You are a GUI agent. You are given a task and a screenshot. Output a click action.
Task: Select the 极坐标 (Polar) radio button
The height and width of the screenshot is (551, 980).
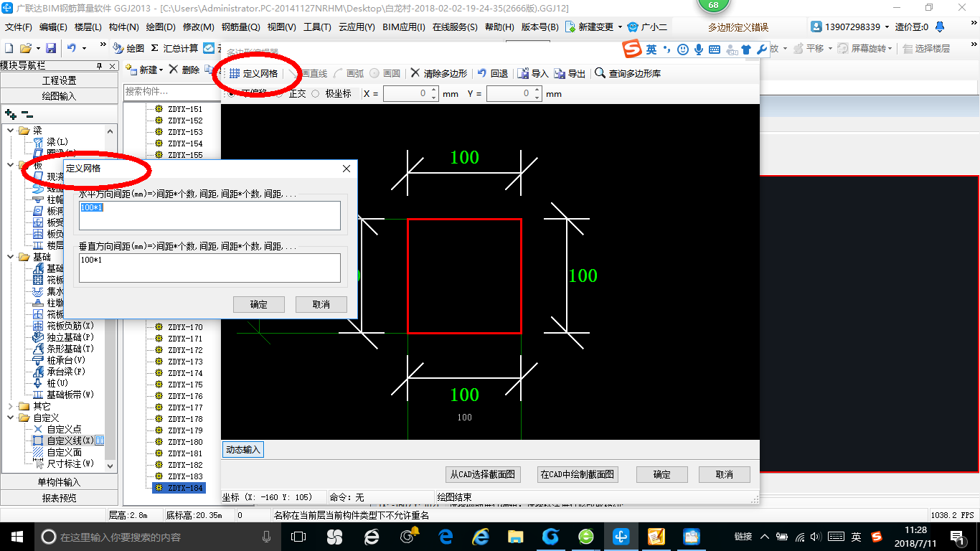pyautogui.click(x=315, y=94)
